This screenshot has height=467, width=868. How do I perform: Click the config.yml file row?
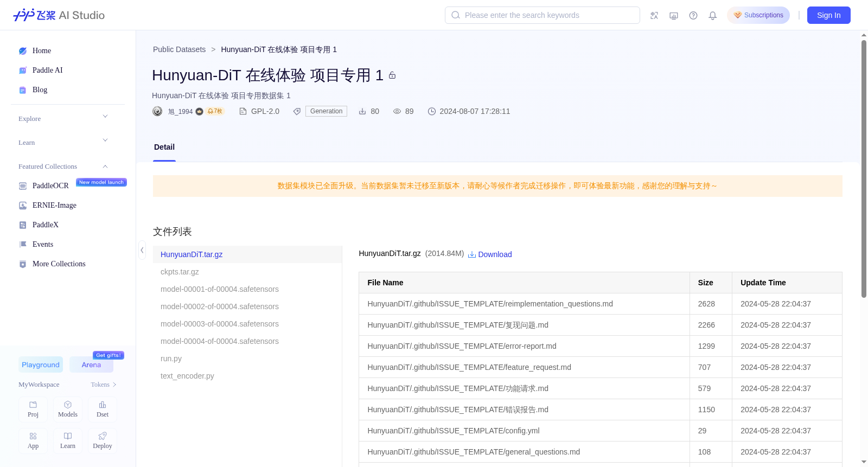tap(601, 431)
